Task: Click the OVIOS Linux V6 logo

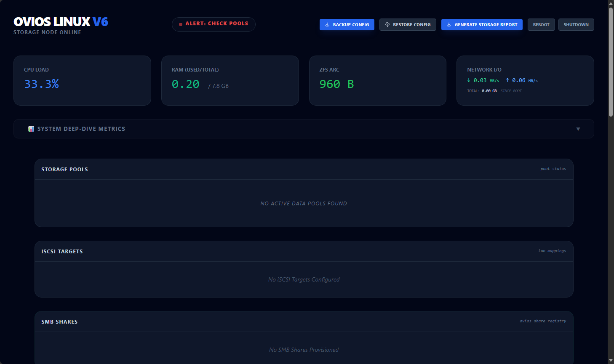Action: 61,21
